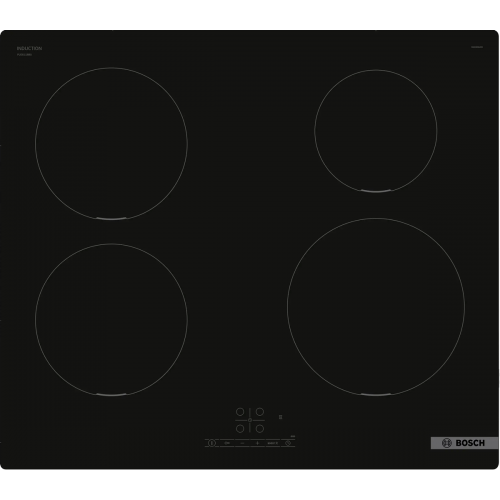Select the bottom-left zone selector circle
Viewport: 500px width, 500px height.
[x=240, y=428]
